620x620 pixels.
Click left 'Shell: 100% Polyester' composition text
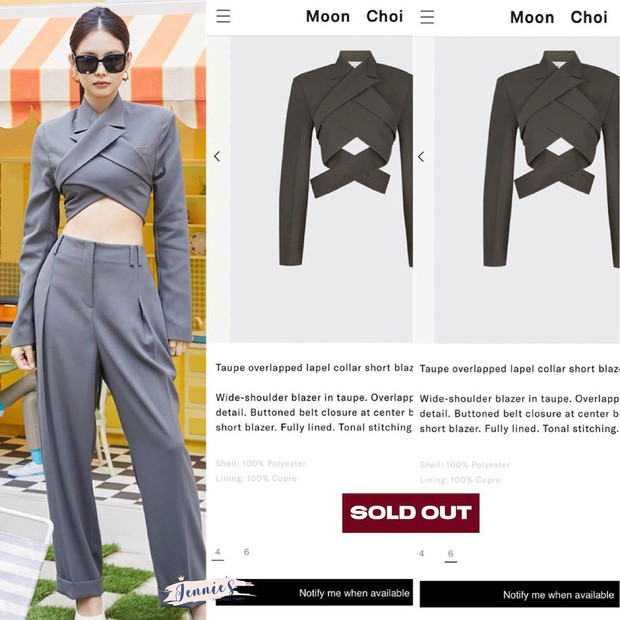pyautogui.click(x=261, y=463)
